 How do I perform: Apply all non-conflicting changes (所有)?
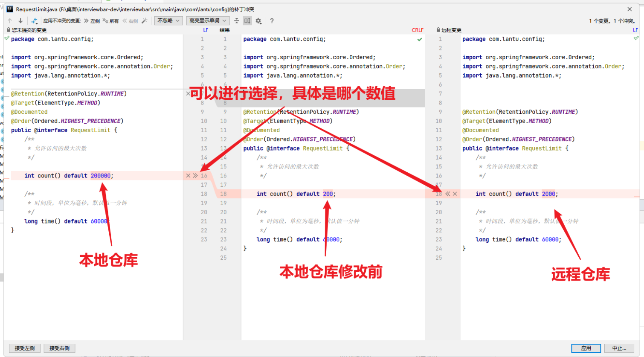[111, 20]
